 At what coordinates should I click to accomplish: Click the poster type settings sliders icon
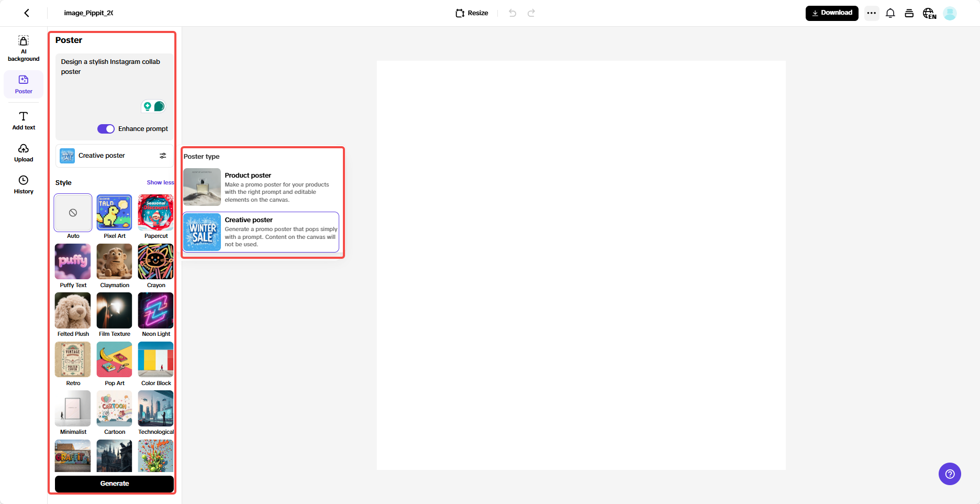[163, 156]
